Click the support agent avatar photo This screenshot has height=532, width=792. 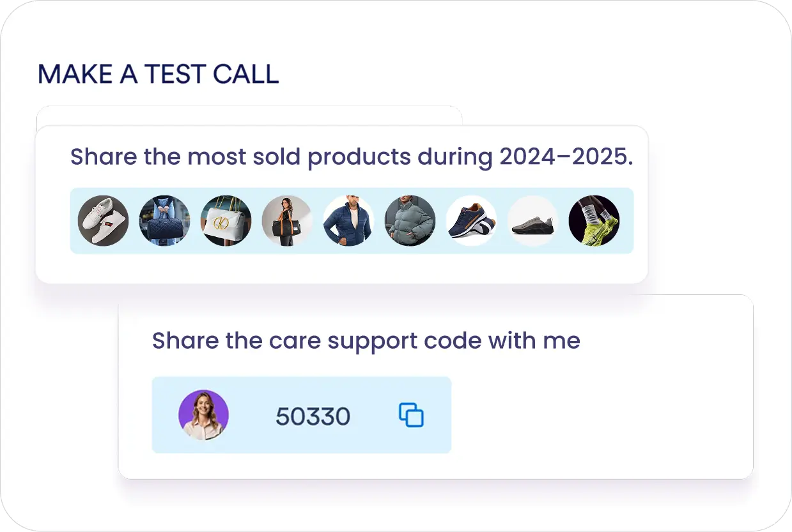pyautogui.click(x=203, y=415)
